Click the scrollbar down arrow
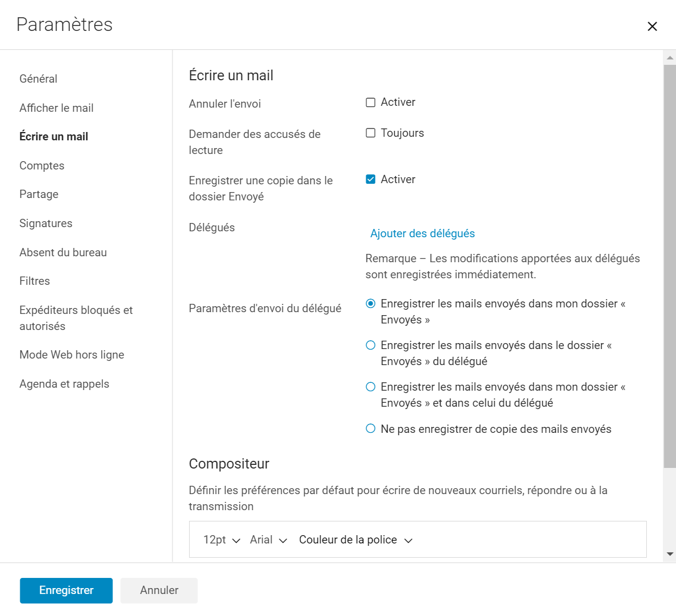The width and height of the screenshot is (676, 616). [x=669, y=554]
